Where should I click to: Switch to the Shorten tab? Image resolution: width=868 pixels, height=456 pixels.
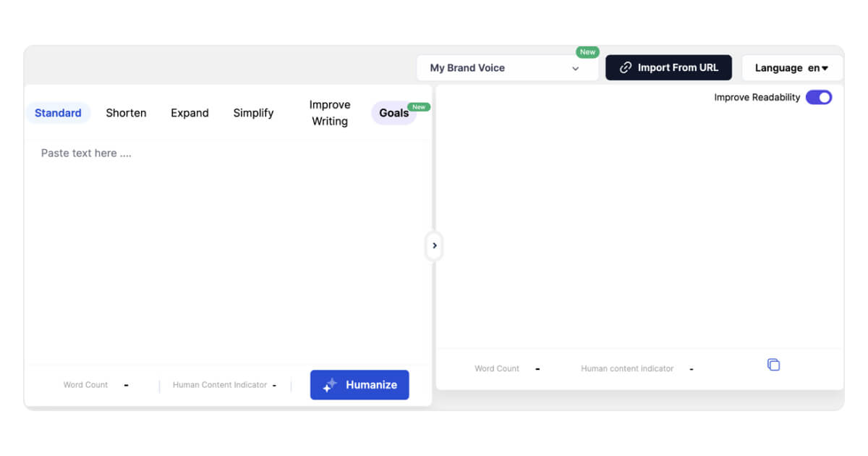pos(126,113)
